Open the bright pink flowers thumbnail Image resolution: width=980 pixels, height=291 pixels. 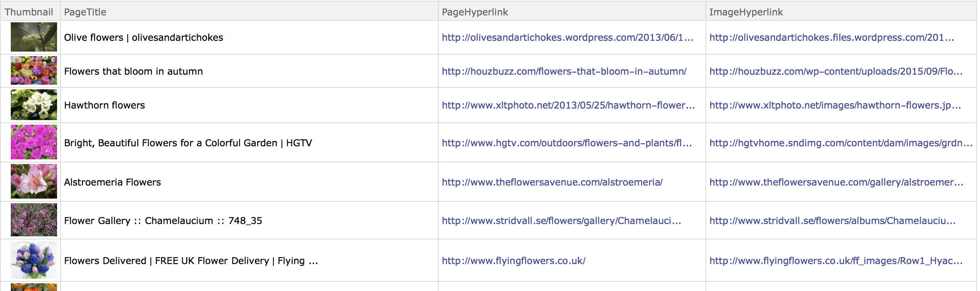click(34, 142)
